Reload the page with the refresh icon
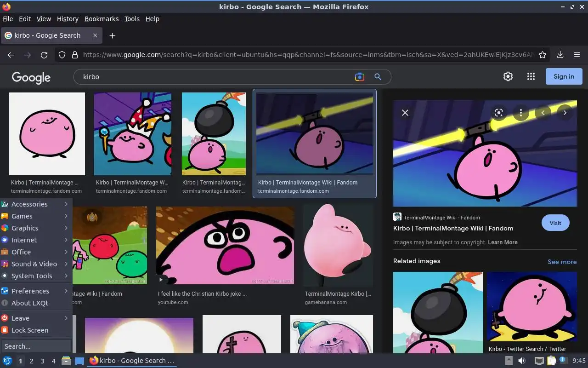The image size is (588, 368). [44, 55]
